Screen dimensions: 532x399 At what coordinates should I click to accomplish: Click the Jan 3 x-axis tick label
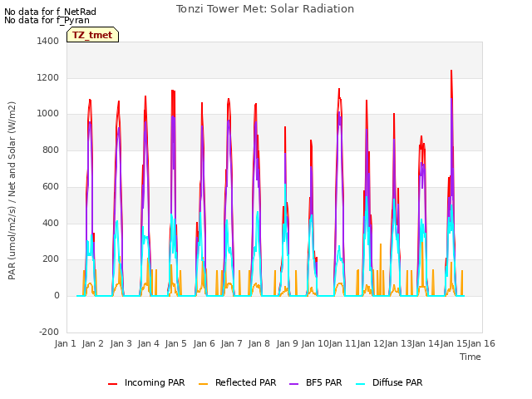(x=121, y=343)
